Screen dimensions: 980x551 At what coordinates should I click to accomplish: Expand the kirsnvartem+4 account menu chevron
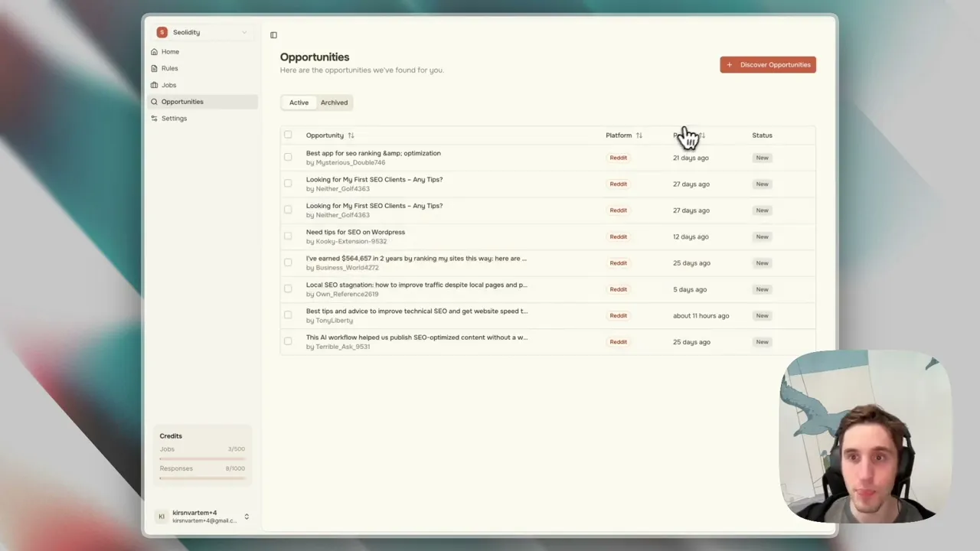247,517
